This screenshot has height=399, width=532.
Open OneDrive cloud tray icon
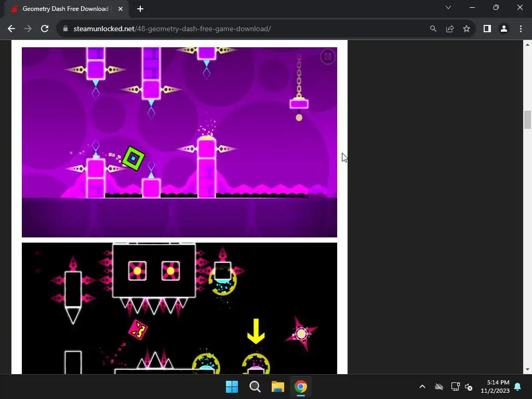tap(439, 387)
